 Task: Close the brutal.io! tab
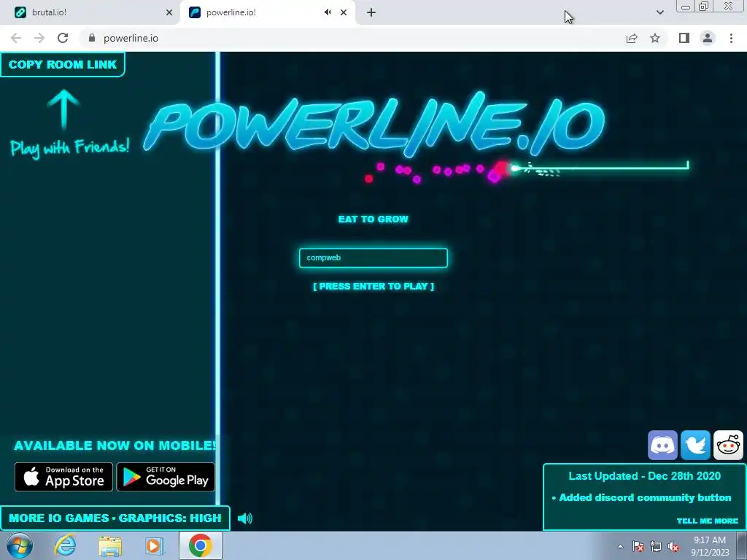pyautogui.click(x=169, y=12)
